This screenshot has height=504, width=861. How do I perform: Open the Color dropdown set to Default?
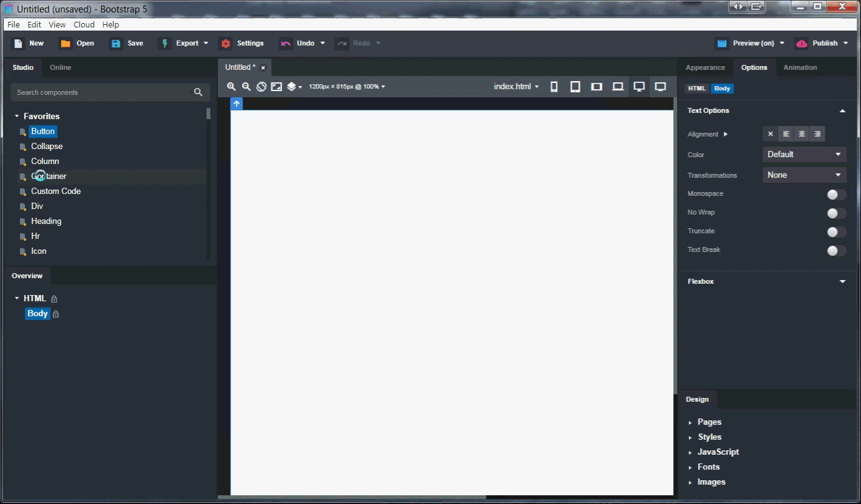click(x=804, y=154)
